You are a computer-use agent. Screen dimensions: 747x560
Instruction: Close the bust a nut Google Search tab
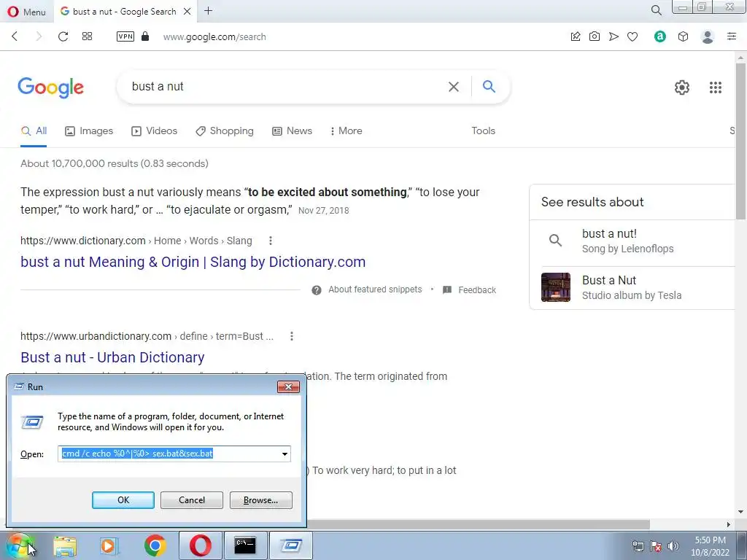click(187, 12)
